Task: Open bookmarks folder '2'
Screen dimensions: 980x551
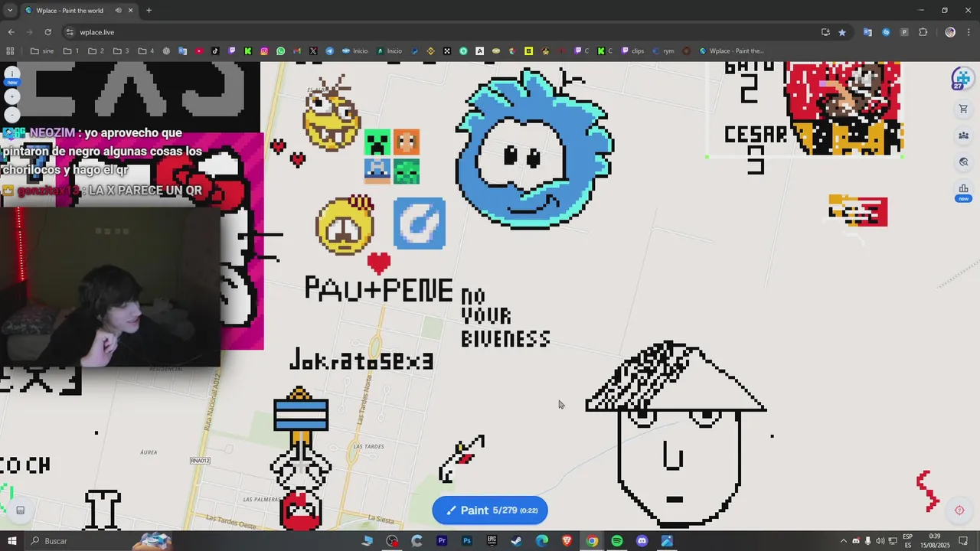Action: [96, 51]
